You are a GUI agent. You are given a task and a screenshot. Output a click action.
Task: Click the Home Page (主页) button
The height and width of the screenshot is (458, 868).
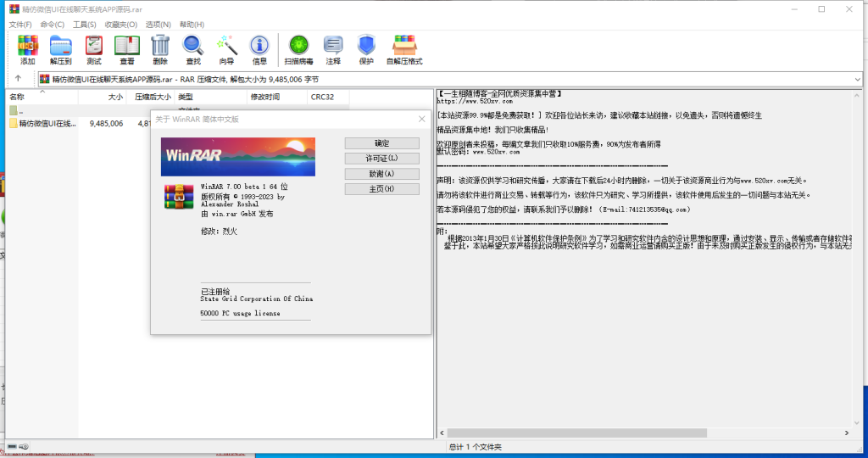[382, 189]
